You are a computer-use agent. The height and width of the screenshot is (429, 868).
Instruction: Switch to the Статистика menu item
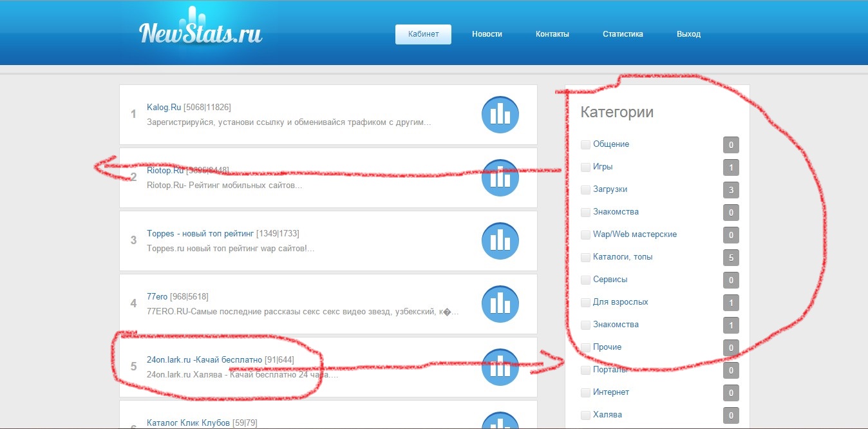[623, 34]
